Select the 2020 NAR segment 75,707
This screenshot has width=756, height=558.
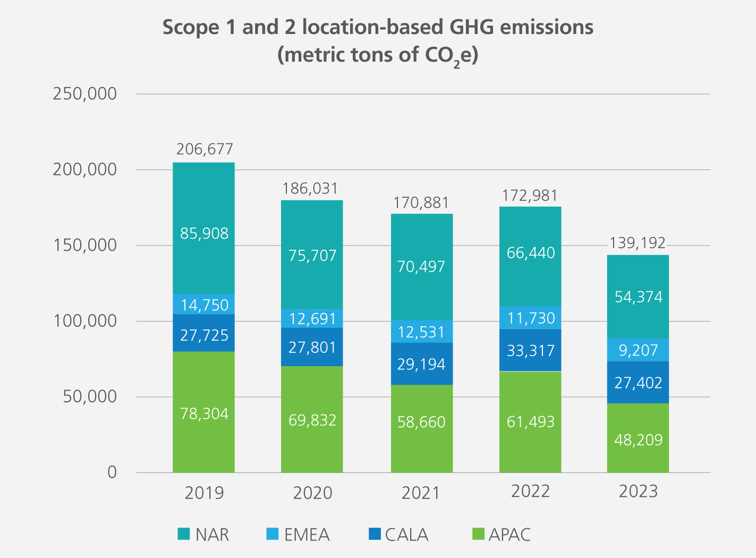(x=312, y=255)
